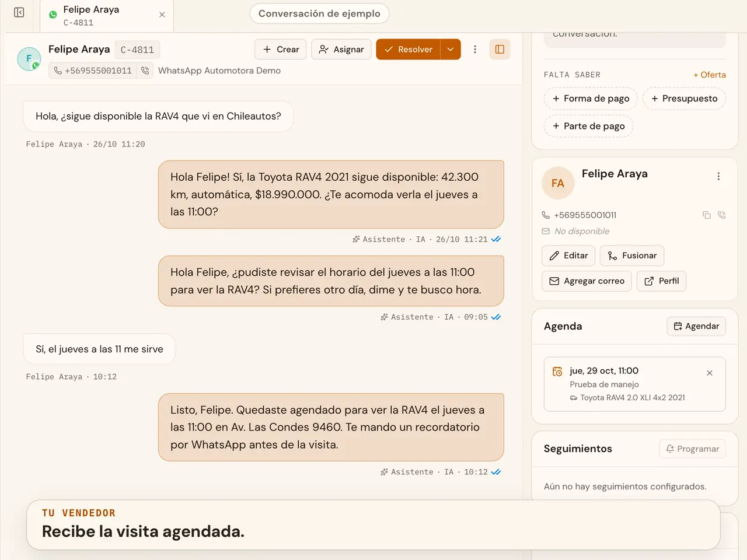Image resolution: width=747 pixels, height=560 pixels.
Task: Open the Crear button
Action: tap(281, 50)
